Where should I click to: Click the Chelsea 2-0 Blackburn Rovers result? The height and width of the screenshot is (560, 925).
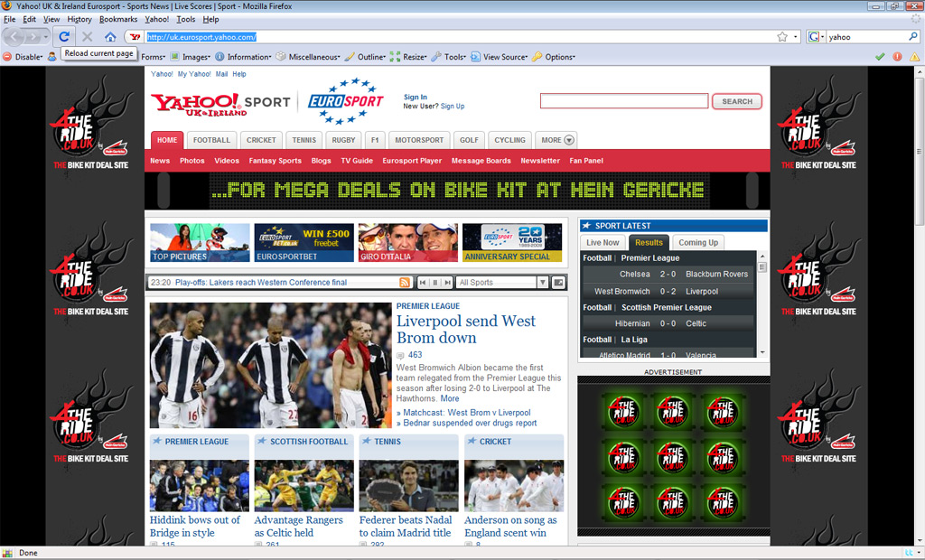[668, 275]
